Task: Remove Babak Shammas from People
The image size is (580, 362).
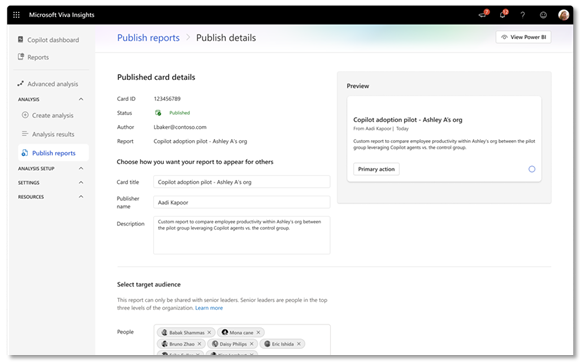Action: click(209, 332)
